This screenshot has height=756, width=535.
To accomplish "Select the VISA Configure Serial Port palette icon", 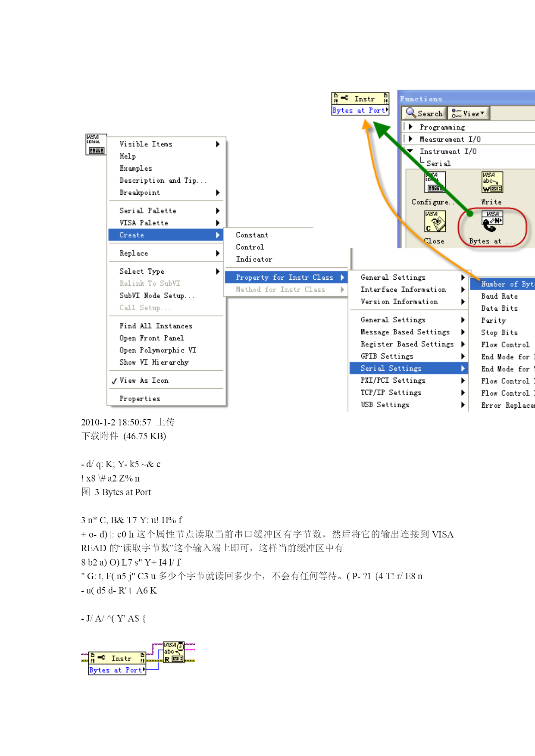I will coord(435,182).
